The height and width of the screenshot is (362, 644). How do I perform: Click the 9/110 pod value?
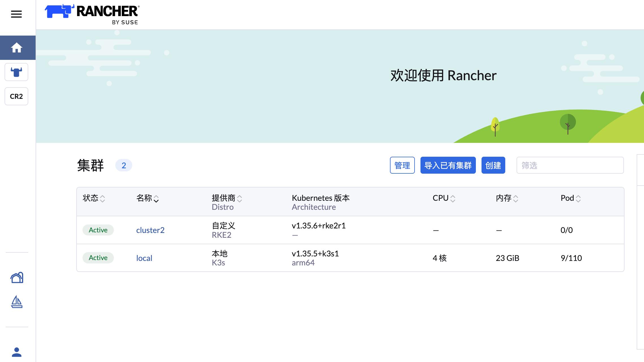point(571,258)
